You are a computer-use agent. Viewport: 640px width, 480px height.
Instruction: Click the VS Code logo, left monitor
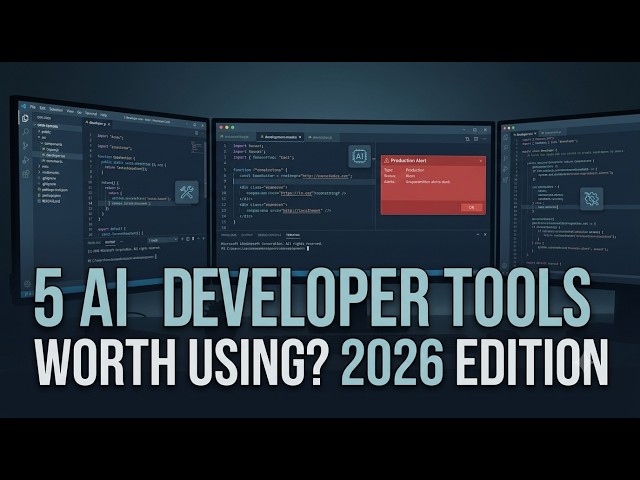tap(24, 106)
